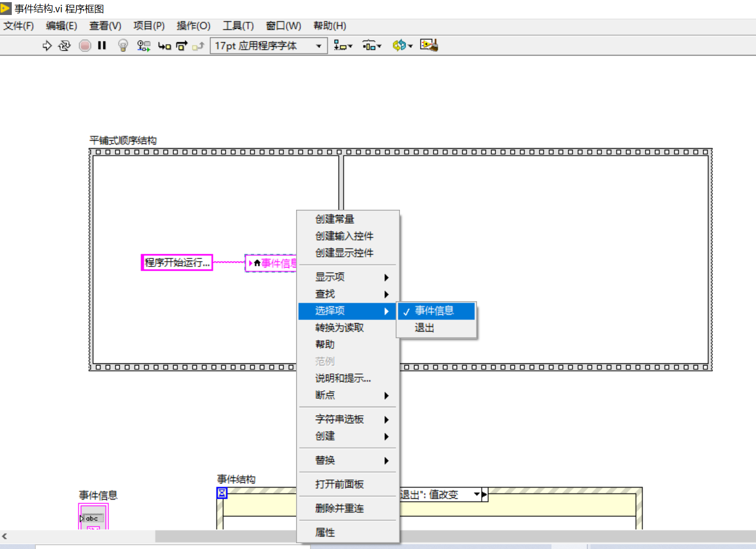Expand the 字符串选板 submenu
Image resolution: width=756 pixels, height=549 pixels.
click(x=348, y=419)
